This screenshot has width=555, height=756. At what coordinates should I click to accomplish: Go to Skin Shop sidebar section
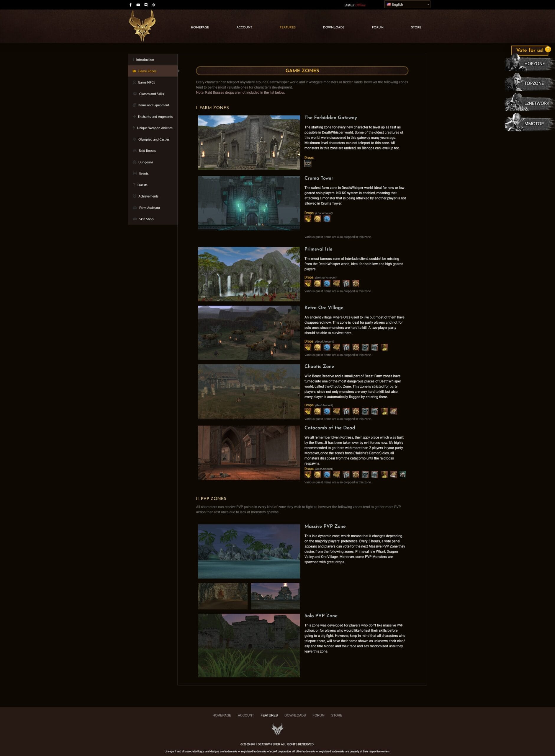point(146,219)
